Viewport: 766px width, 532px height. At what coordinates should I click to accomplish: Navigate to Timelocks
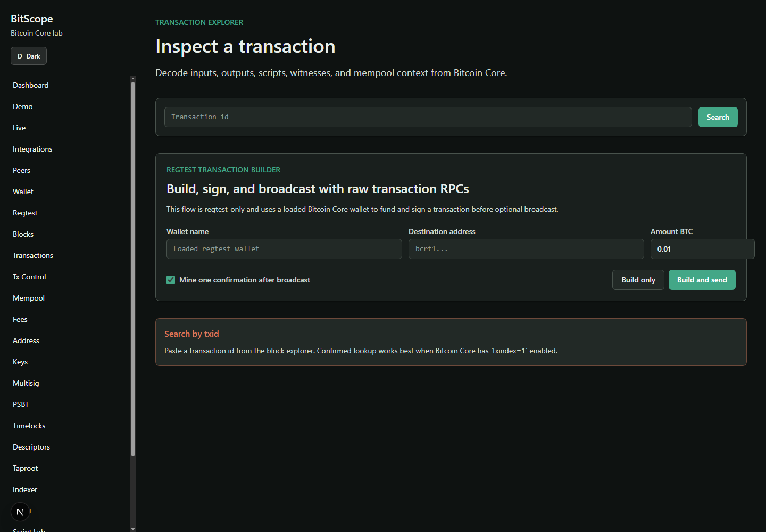tap(29, 426)
